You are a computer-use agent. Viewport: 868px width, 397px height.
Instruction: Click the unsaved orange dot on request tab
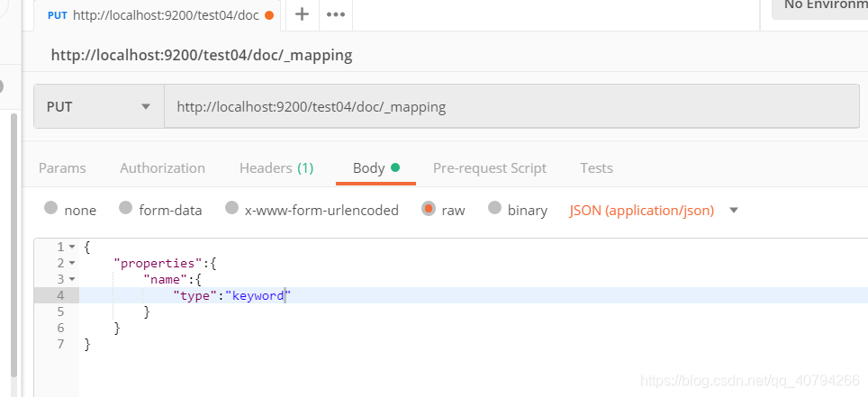point(269,15)
